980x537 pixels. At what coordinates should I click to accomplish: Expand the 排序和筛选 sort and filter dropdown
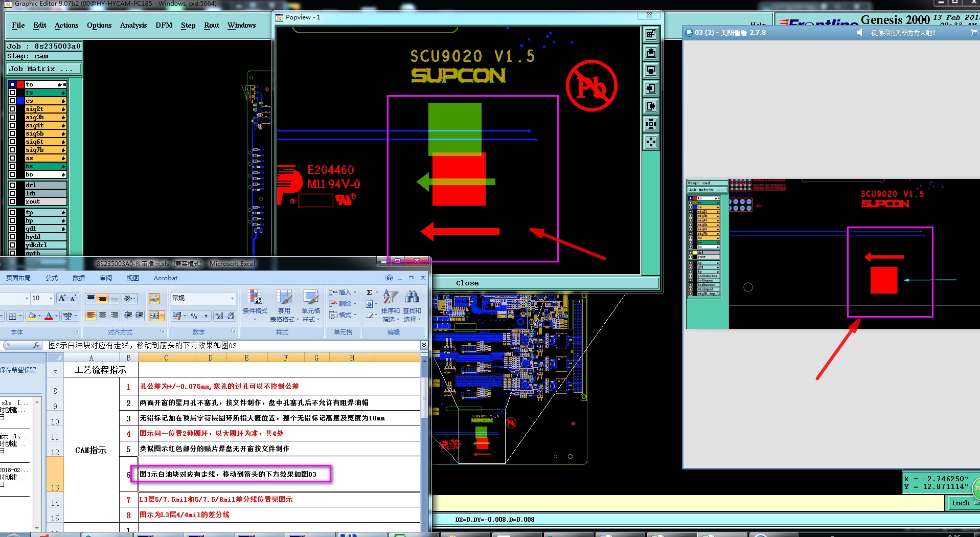390,306
